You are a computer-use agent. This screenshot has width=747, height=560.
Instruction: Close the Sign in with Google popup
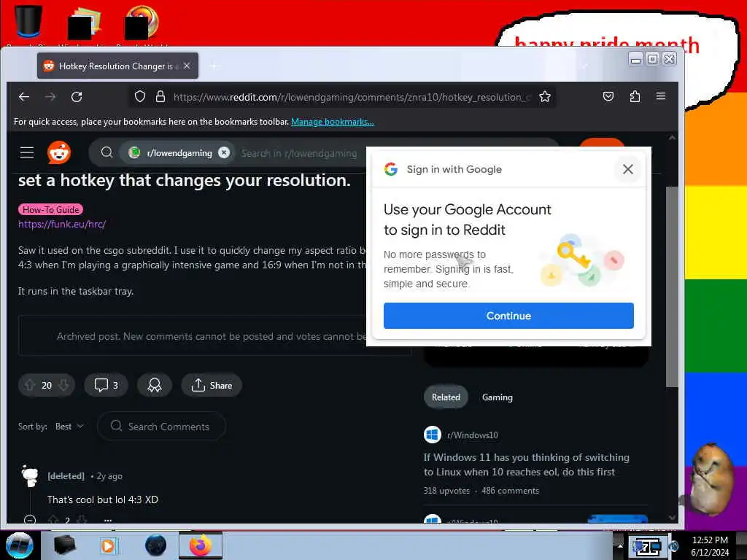coord(628,169)
